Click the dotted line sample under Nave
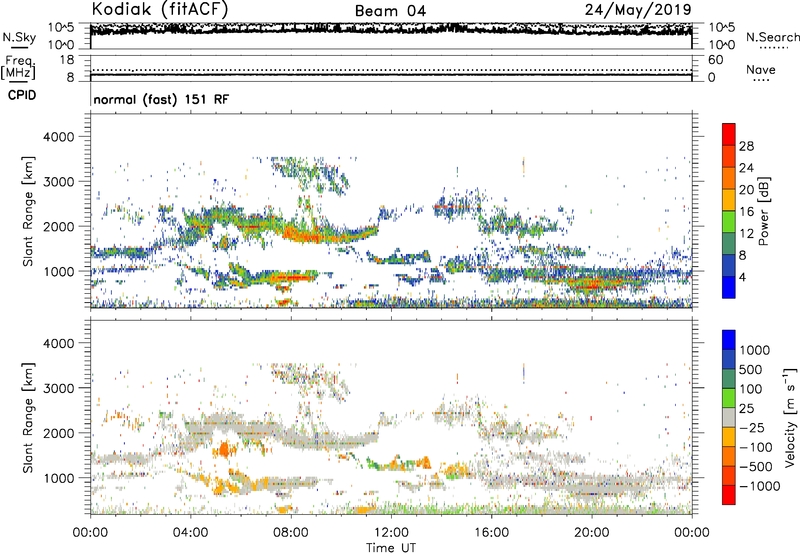800x554 pixels. [762, 81]
